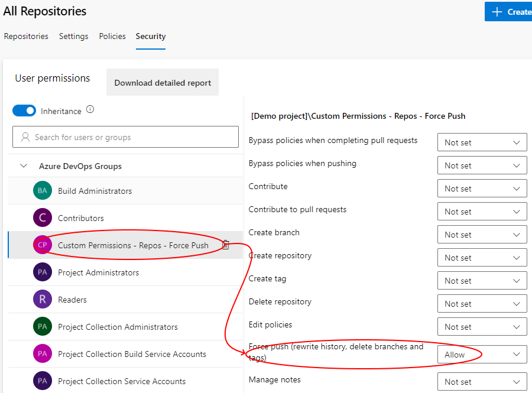This screenshot has width=532, height=393.
Task: Click the Download detailed report button
Action: point(162,82)
